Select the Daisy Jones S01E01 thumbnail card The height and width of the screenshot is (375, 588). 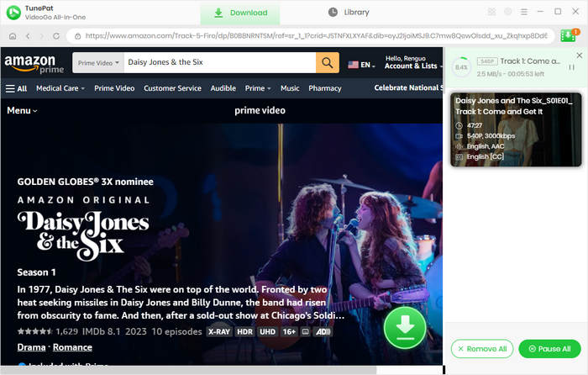click(516, 129)
